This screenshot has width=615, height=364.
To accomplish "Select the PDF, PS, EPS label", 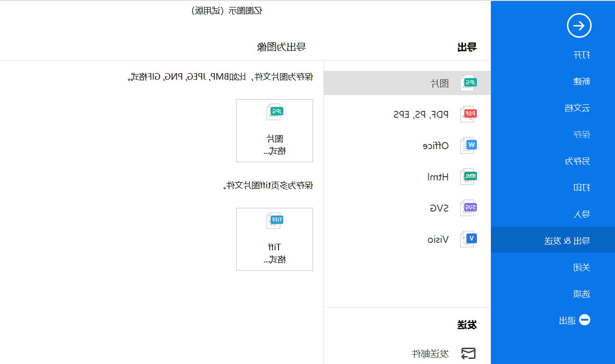I will pos(421,115).
